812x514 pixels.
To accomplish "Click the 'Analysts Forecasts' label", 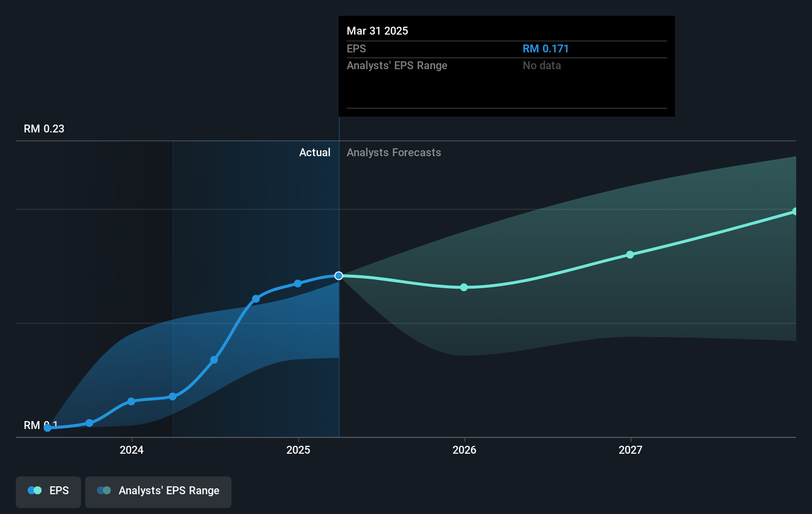I will point(394,153).
